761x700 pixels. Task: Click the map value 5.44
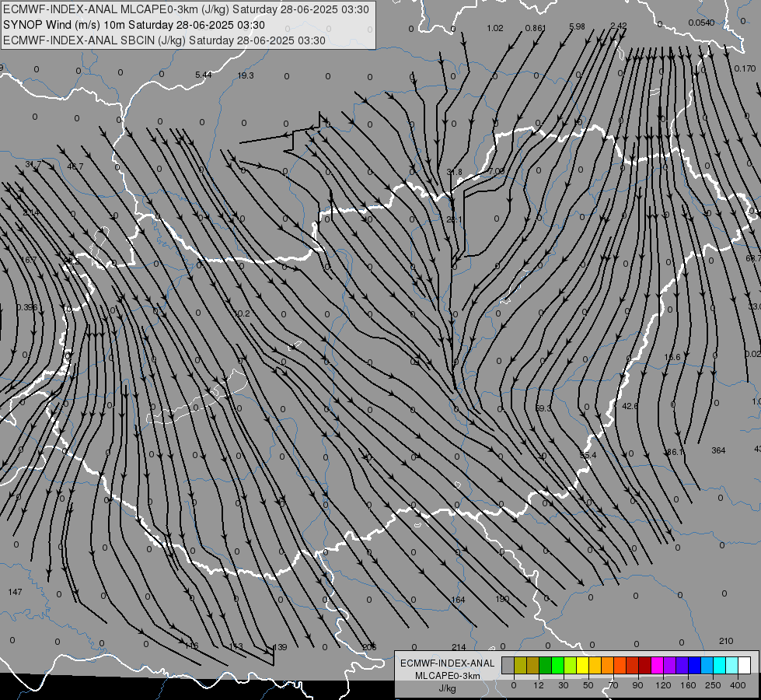pos(204,75)
